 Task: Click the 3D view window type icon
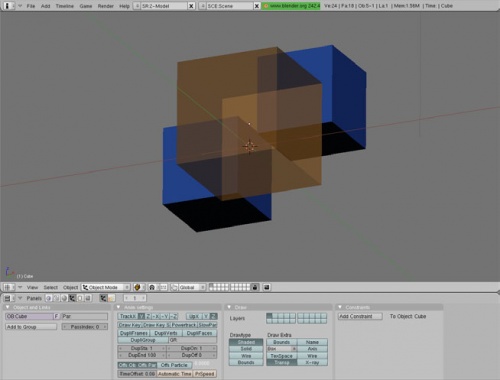tap(9, 287)
